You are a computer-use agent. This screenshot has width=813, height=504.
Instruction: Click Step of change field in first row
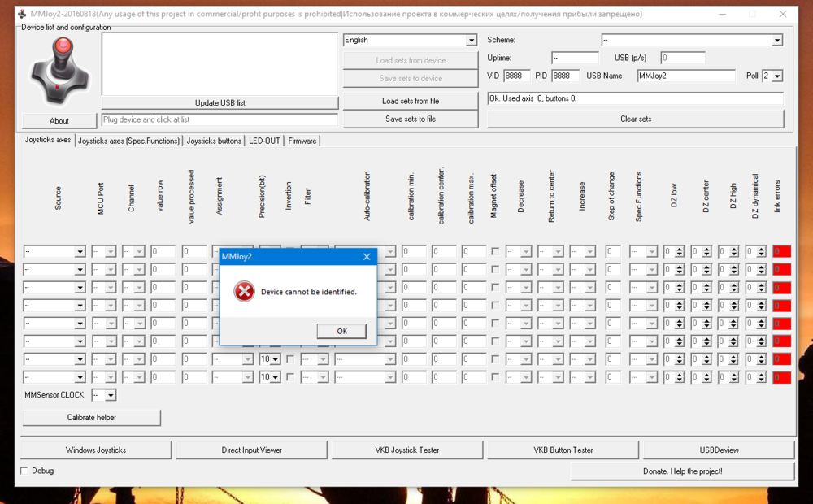[613, 251]
